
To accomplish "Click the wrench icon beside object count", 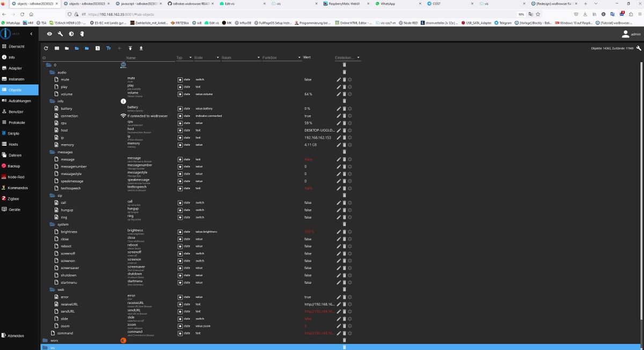I will click(638, 48).
